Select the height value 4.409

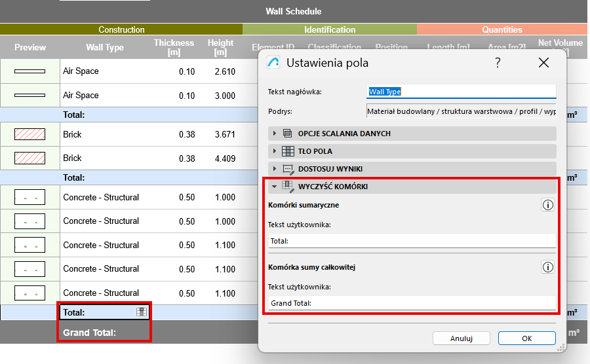click(225, 158)
